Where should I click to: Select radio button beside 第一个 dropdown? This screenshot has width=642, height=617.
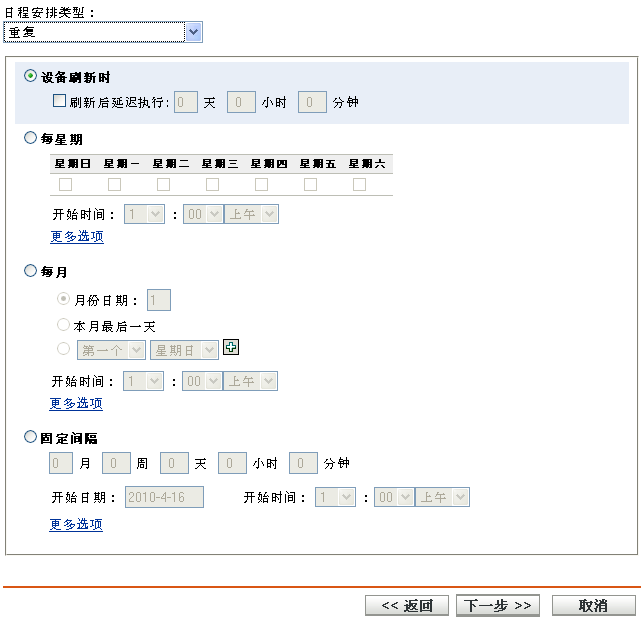63,348
